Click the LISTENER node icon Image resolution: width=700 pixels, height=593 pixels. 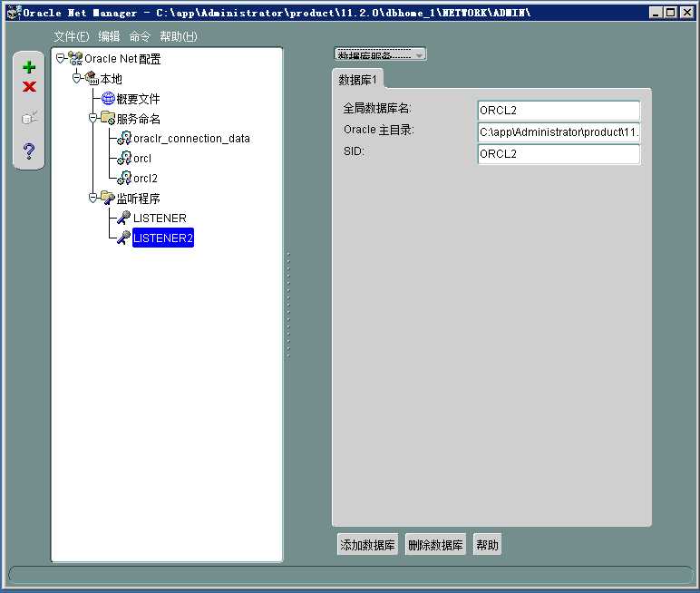(x=123, y=218)
